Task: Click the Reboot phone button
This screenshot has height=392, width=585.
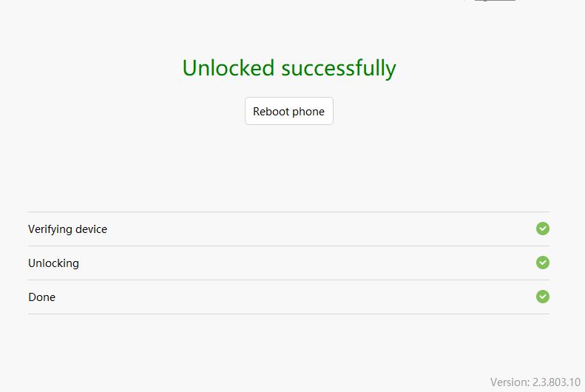Action: tap(288, 111)
